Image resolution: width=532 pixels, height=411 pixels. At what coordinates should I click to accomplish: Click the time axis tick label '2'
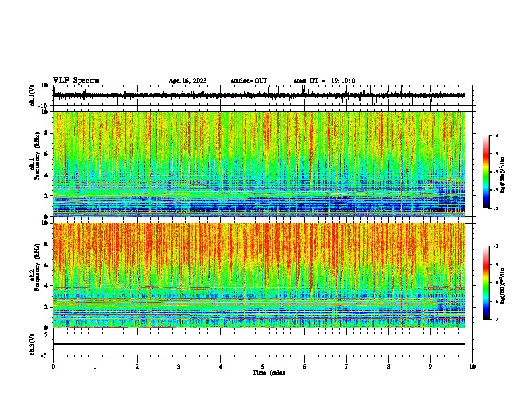click(x=137, y=367)
